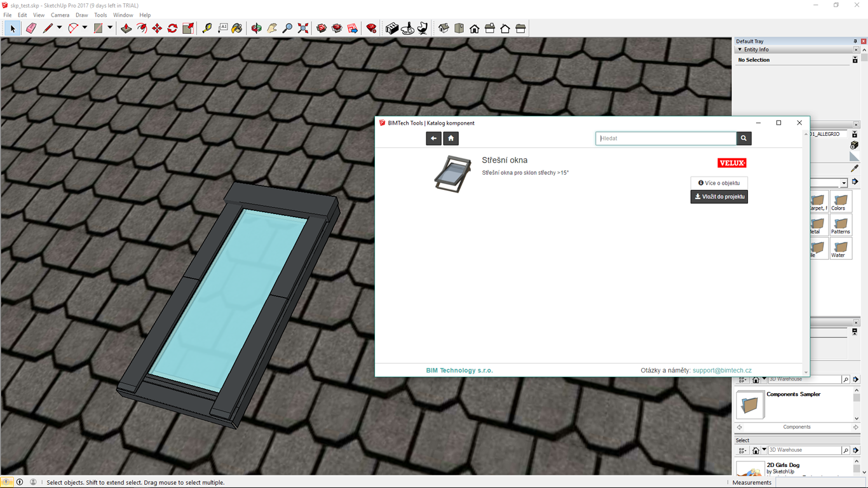This screenshot has height=488, width=868.
Task: Select the Eraser tool
Action: click(x=31, y=29)
